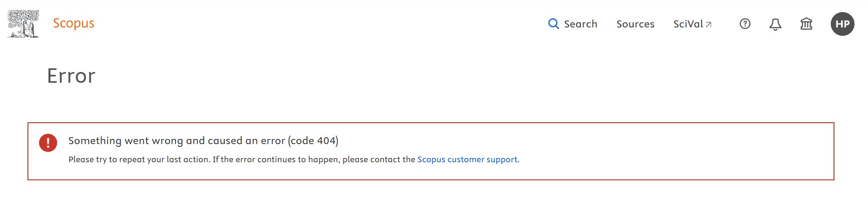The height and width of the screenshot is (198, 868).
Task: Click the institution building icon
Action: tap(806, 24)
